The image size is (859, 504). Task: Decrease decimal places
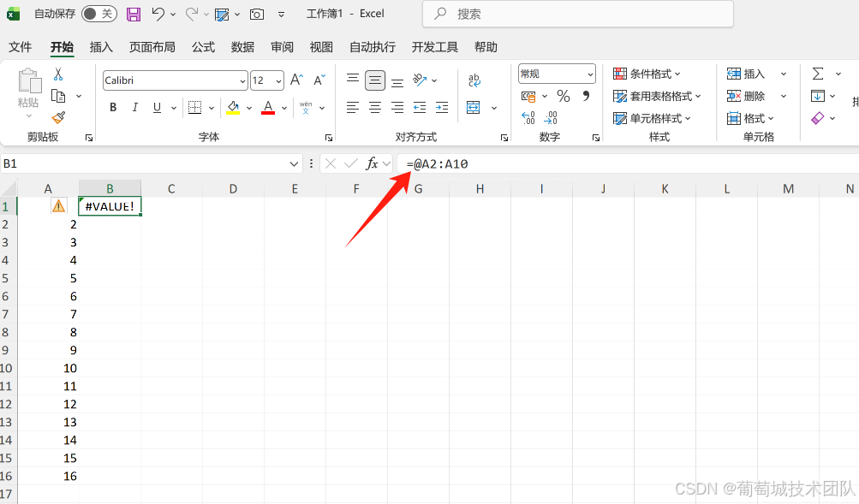(551, 117)
